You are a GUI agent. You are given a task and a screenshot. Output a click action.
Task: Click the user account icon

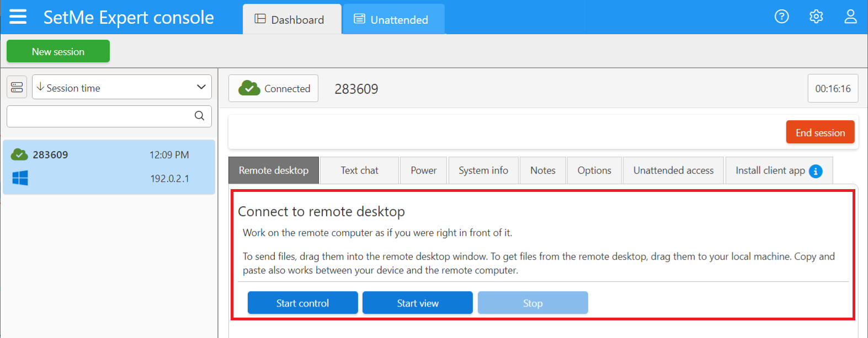850,17
